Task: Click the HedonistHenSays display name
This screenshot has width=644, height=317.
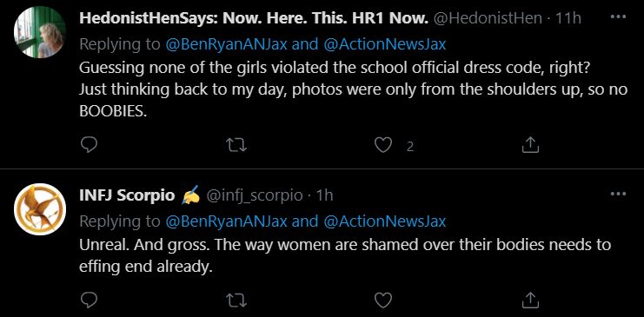Action: (x=255, y=18)
